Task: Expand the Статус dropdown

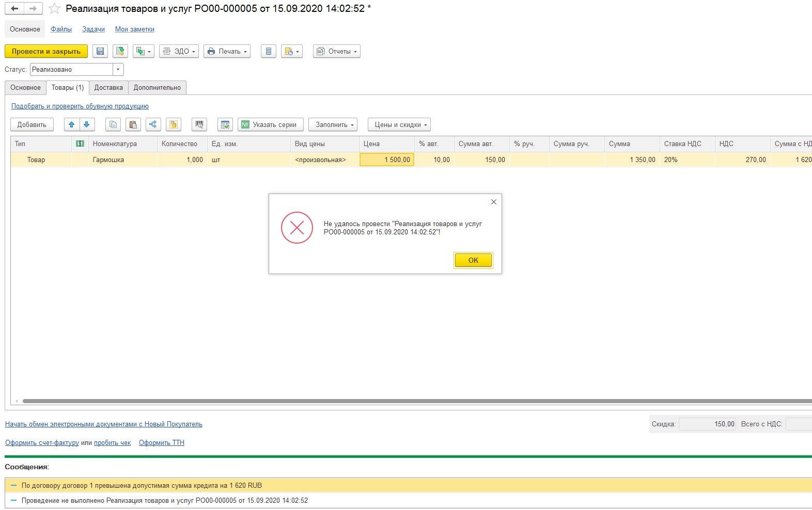Action: point(118,70)
